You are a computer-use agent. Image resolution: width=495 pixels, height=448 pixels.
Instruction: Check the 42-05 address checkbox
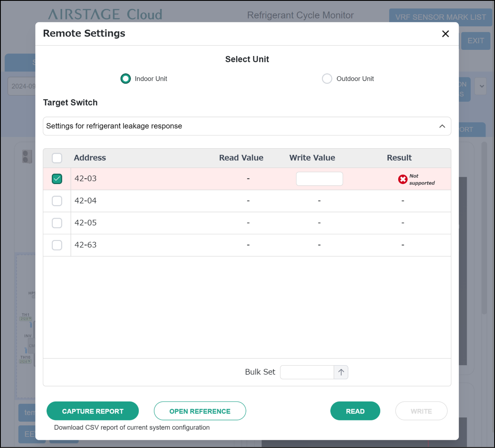57,223
